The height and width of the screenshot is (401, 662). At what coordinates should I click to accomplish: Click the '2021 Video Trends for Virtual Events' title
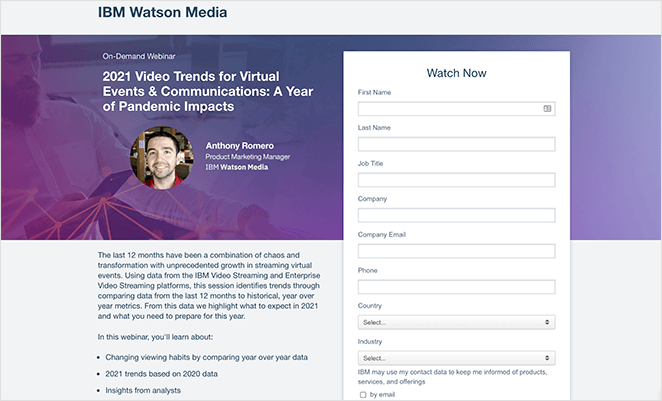click(x=208, y=91)
